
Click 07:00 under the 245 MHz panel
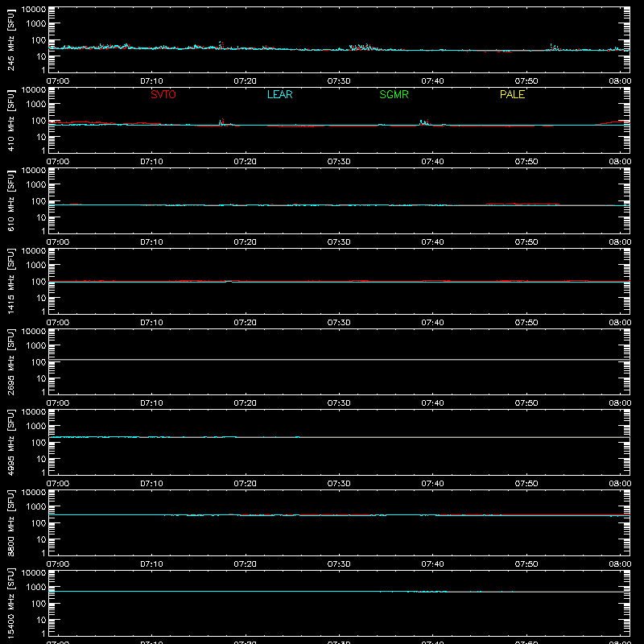point(58,81)
